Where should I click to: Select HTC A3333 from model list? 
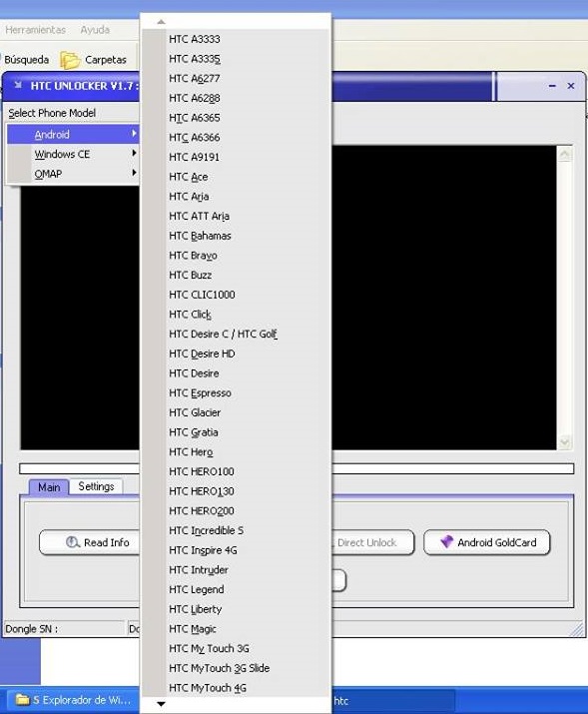236,39
